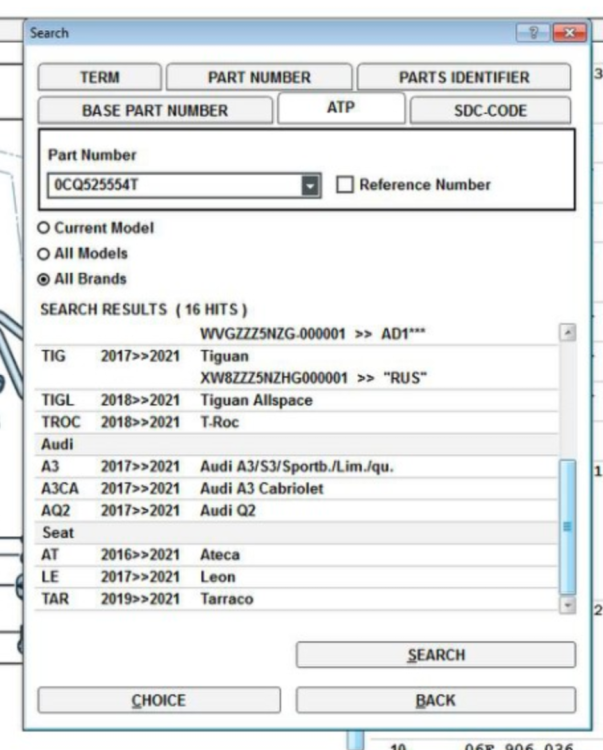Viewport: 603px width, 750px height.
Task: Select the Audi A3/S3/Sportb./Lim./qu. row
Action: tap(296, 466)
